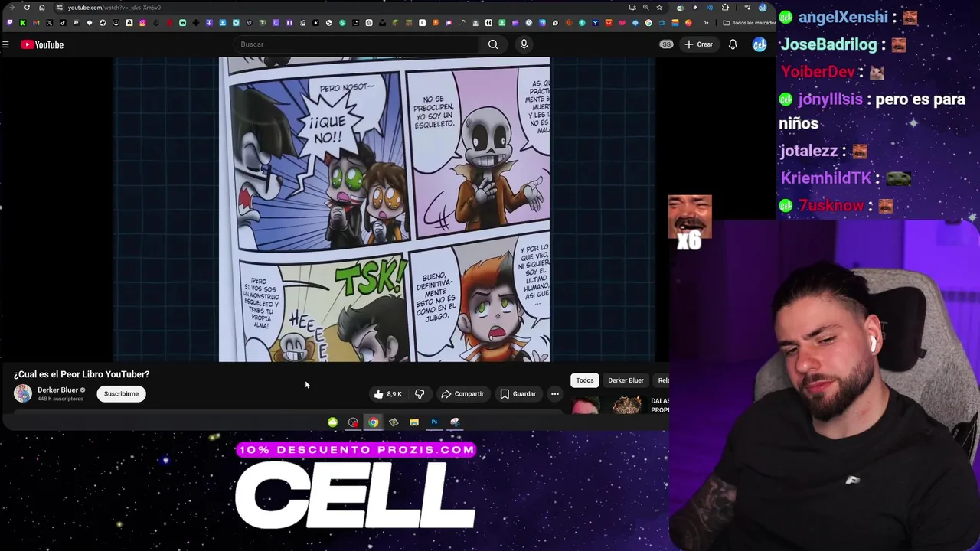Open the TikTok bookmark
The image size is (980, 551).
[63, 23]
